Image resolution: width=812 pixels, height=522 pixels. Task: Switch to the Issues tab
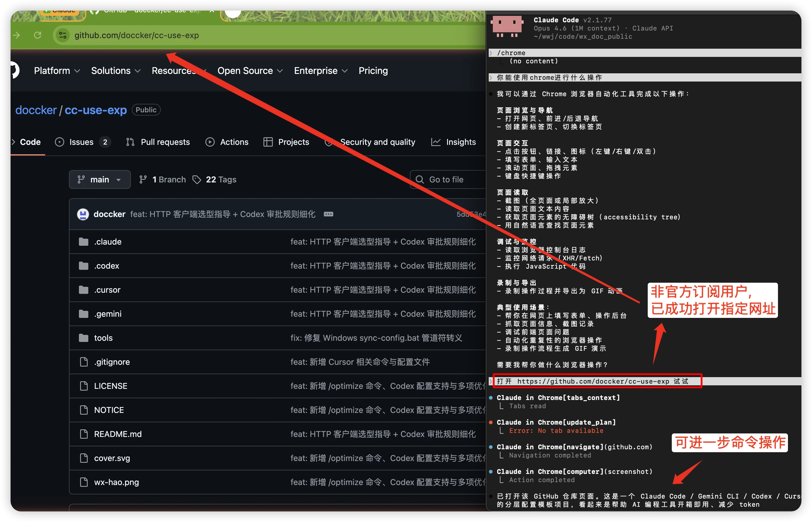tap(83, 142)
